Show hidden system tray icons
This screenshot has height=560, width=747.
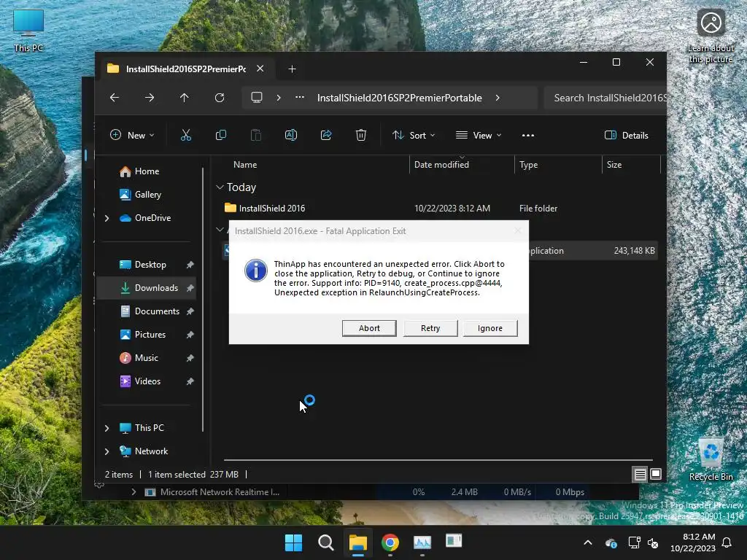tap(588, 542)
